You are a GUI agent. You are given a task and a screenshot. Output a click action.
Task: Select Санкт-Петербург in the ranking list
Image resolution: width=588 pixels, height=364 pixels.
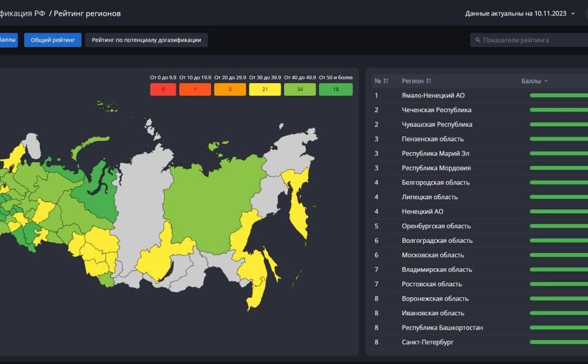pos(427,342)
